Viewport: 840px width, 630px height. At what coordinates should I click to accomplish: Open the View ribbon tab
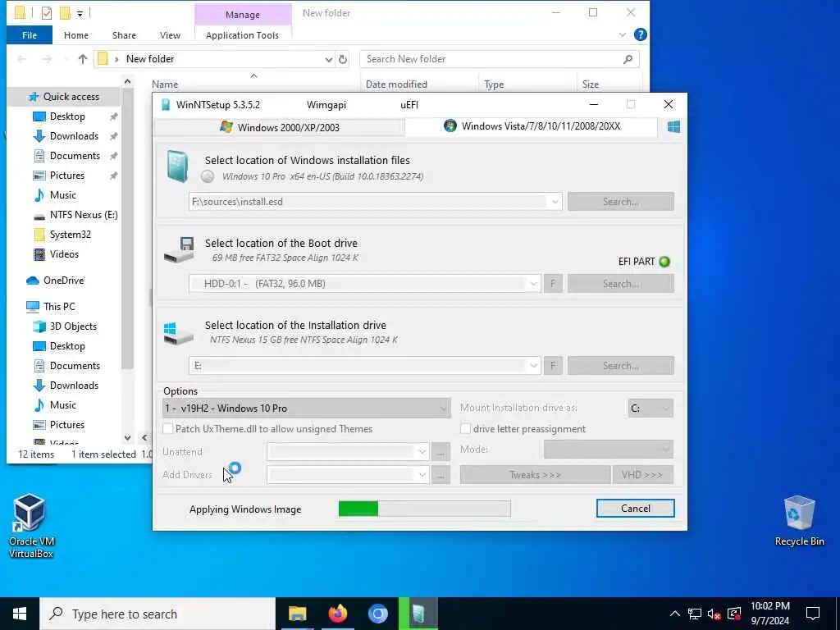point(170,35)
